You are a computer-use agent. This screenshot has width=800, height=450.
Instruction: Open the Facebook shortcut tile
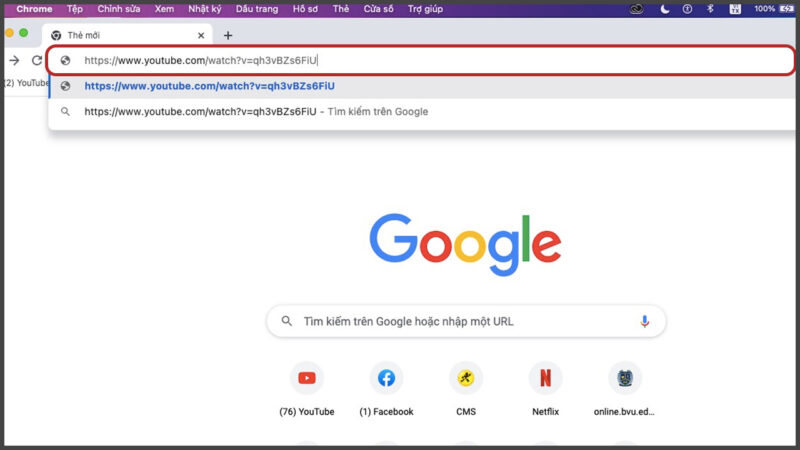(x=386, y=378)
